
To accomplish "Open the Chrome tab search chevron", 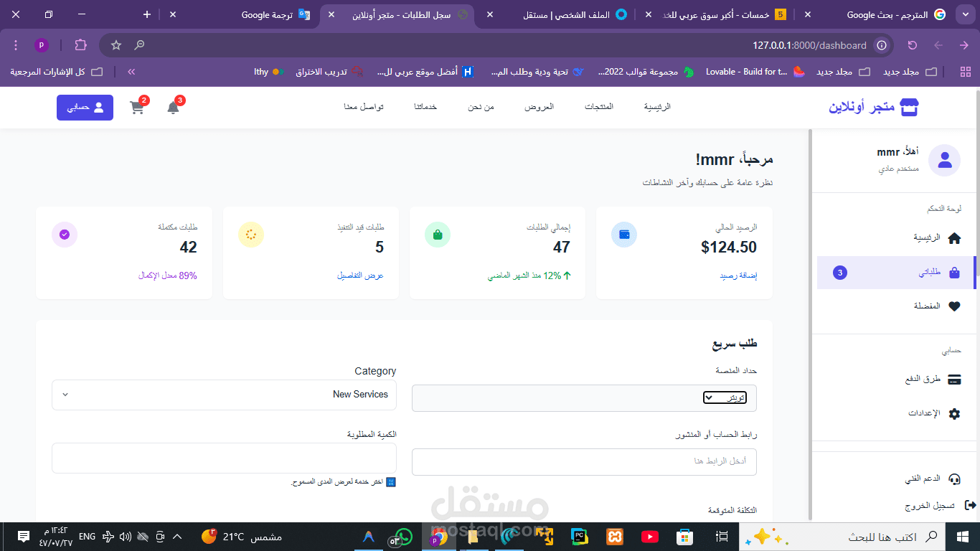I will click(x=964, y=14).
